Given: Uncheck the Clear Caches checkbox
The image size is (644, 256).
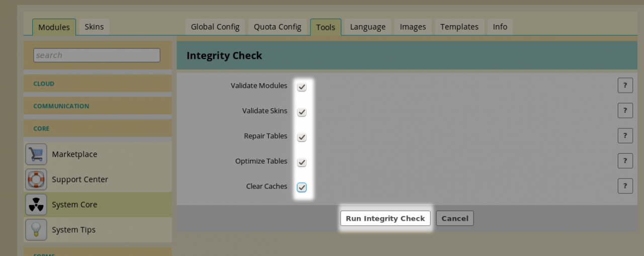Looking at the screenshot, I should (301, 187).
